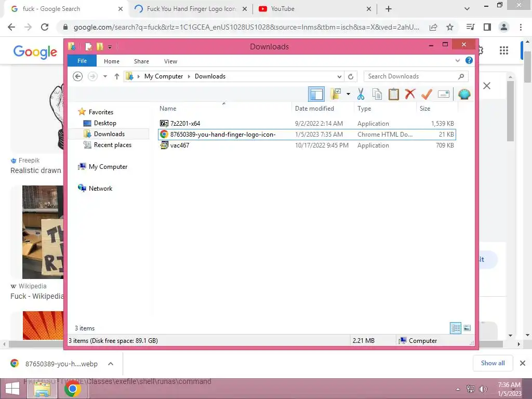Click new folder icon in Explorer title bar
The height and width of the screenshot is (399, 532).
(100, 46)
